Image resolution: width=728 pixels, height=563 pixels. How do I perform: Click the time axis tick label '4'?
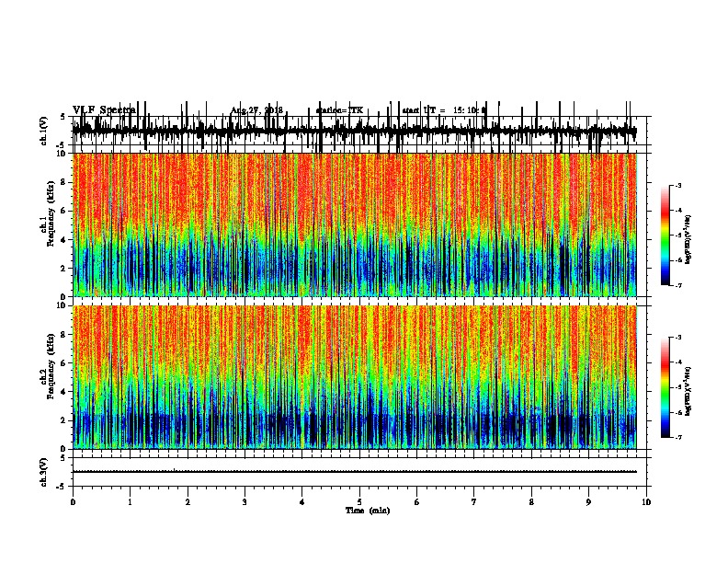[302, 501]
